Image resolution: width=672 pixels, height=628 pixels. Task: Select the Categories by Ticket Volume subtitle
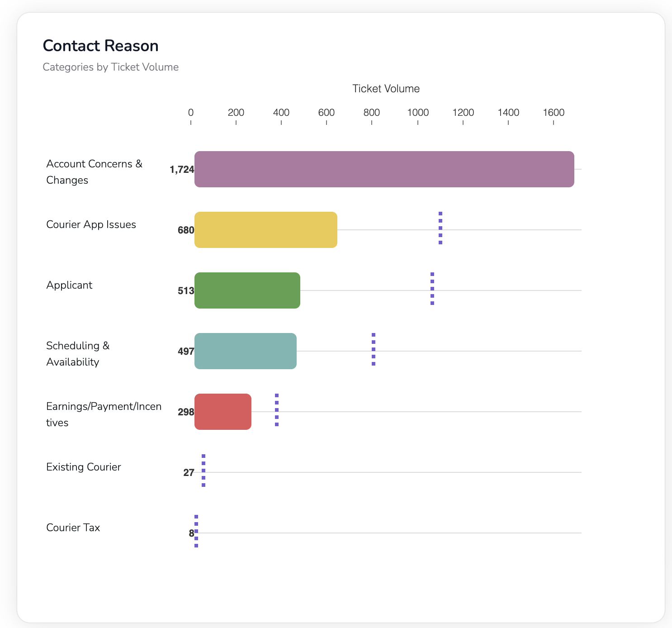point(110,67)
